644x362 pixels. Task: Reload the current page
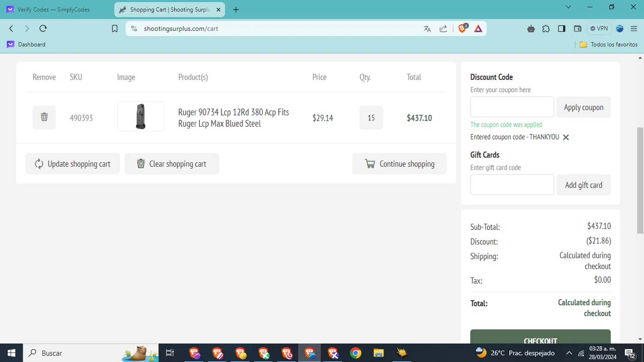click(x=43, y=29)
